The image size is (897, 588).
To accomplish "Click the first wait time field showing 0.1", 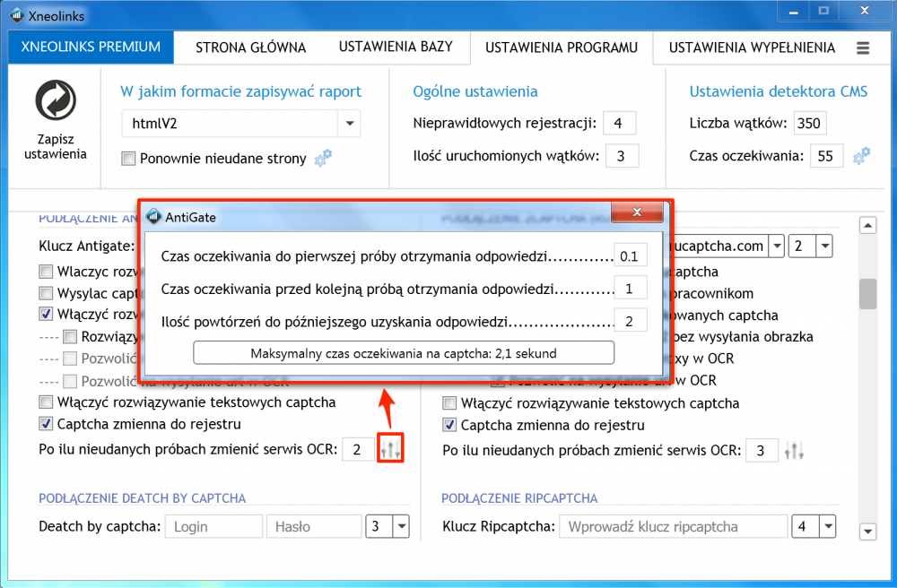I will (x=631, y=256).
